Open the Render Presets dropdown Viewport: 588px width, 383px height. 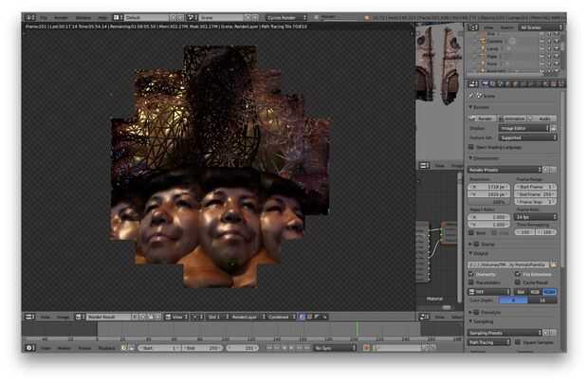coord(505,170)
